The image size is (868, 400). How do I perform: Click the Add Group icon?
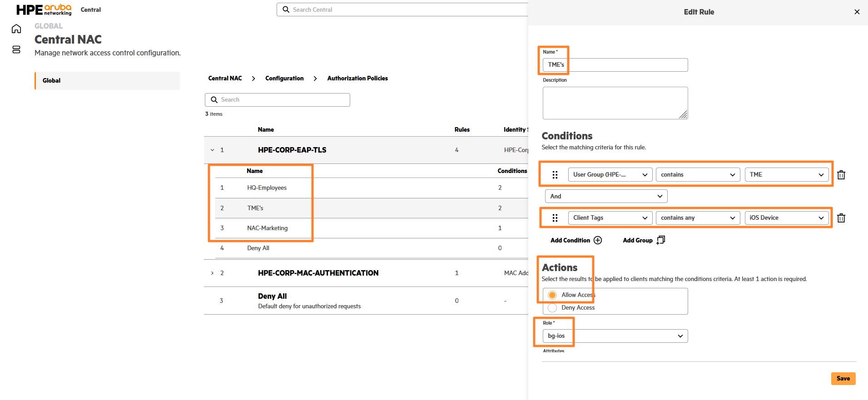[x=660, y=240]
